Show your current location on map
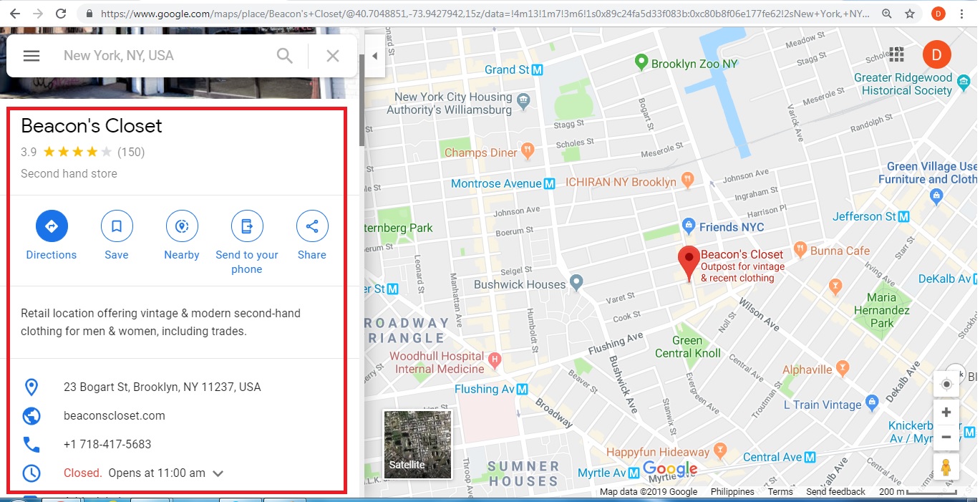Viewport: 980px width, 502px height. pyautogui.click(x=946, y=385)
